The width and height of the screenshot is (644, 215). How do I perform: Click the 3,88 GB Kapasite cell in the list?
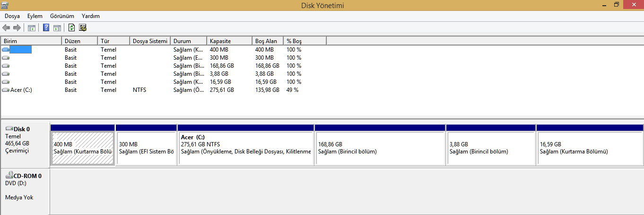click(x=219, y=74)
